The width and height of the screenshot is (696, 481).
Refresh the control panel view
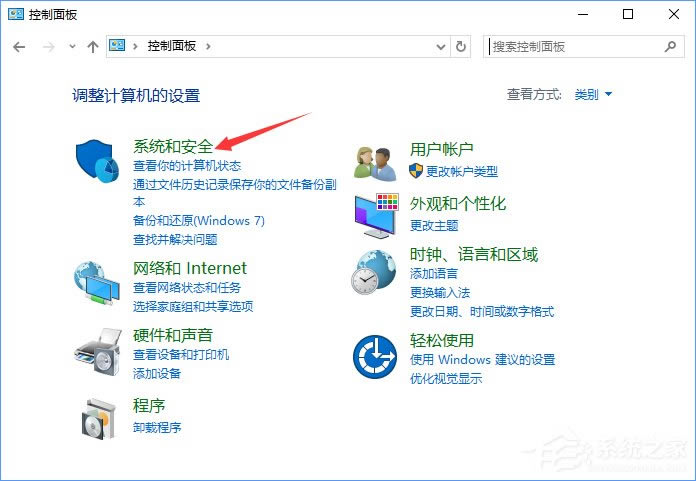coord(461,46)
